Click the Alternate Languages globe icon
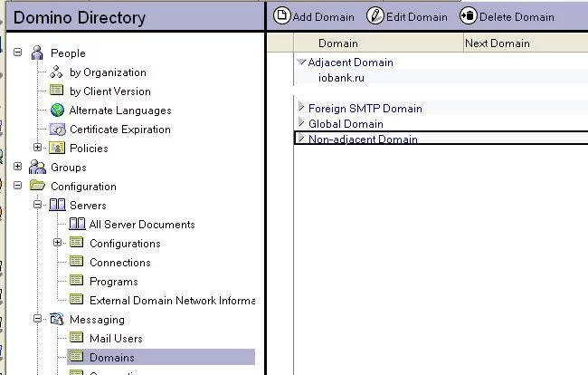Viewport: 588px width, 375px height. [57, 111]
